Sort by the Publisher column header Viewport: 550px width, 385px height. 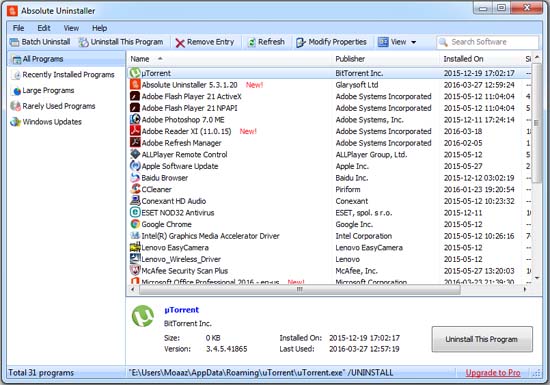[x=350, y=59]
